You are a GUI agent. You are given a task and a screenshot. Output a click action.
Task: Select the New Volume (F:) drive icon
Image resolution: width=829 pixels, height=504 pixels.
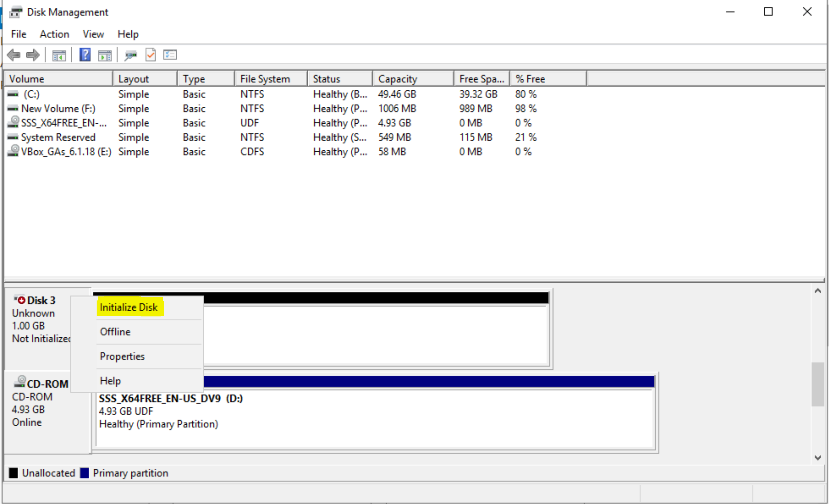13,109
